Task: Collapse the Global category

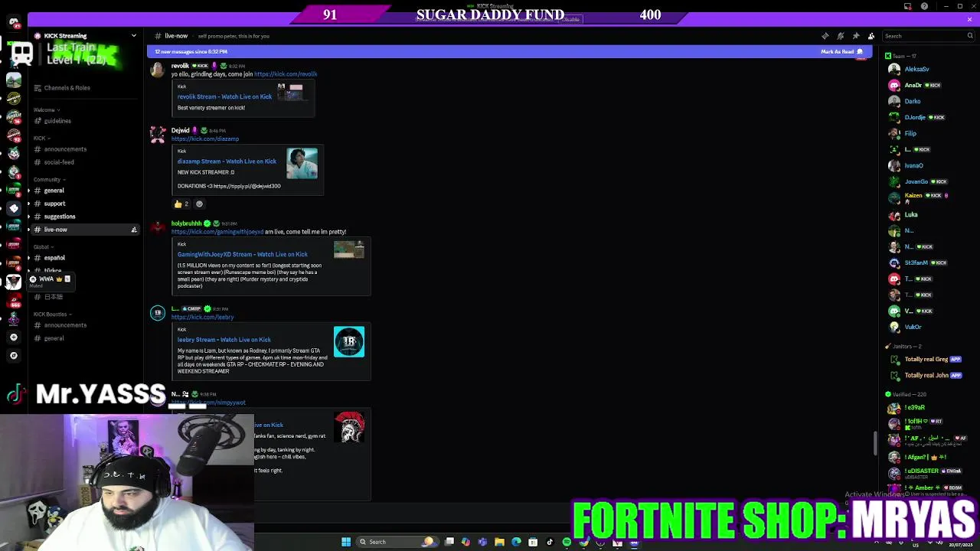Action: (x=43, y=246)
